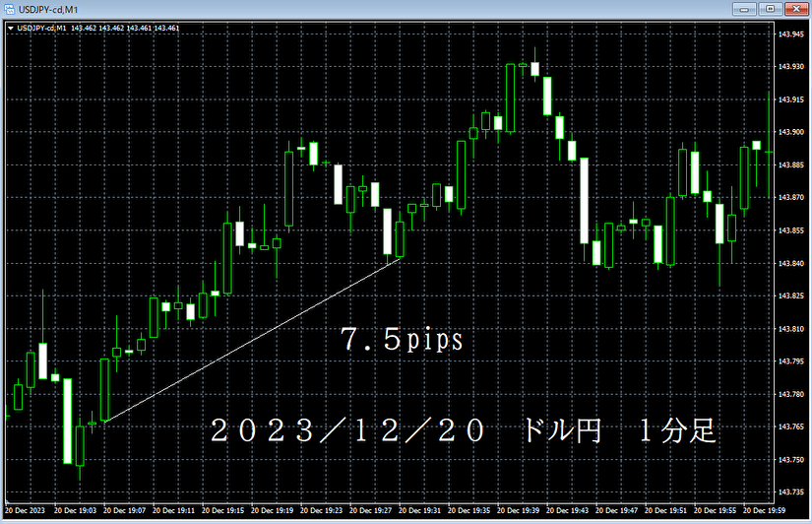This screenshot has width=812, height=524.
Task: Click the 'USDJPY-cd,M1' OHLC header text
Action: [98, 28]
